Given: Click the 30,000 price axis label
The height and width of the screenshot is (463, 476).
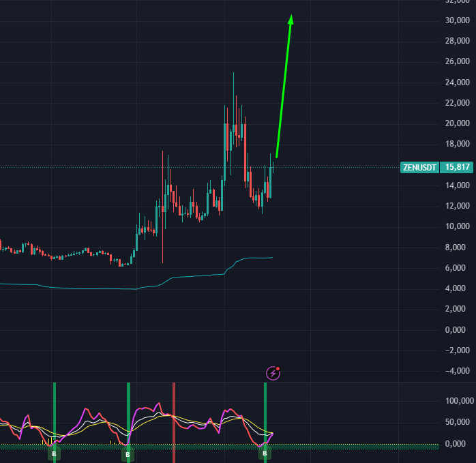Looking at the screenshot, I should point(457,20).
